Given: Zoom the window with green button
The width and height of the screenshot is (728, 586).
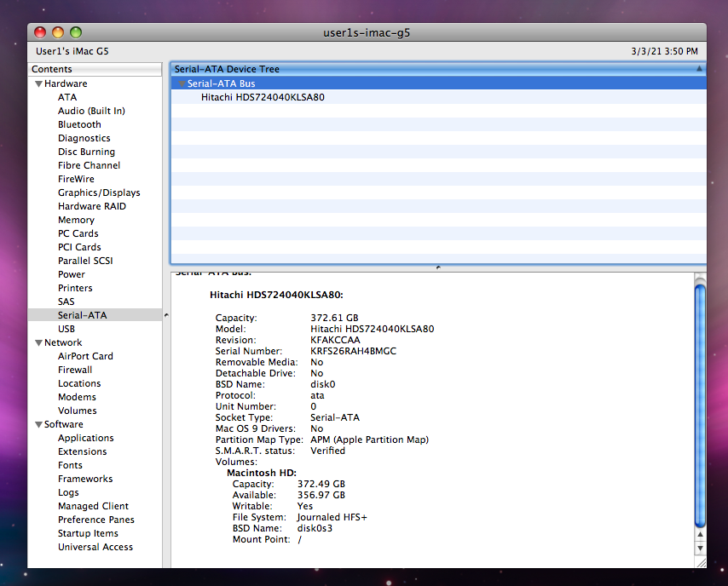Looking at the screenshot, I should click(76, 32).
